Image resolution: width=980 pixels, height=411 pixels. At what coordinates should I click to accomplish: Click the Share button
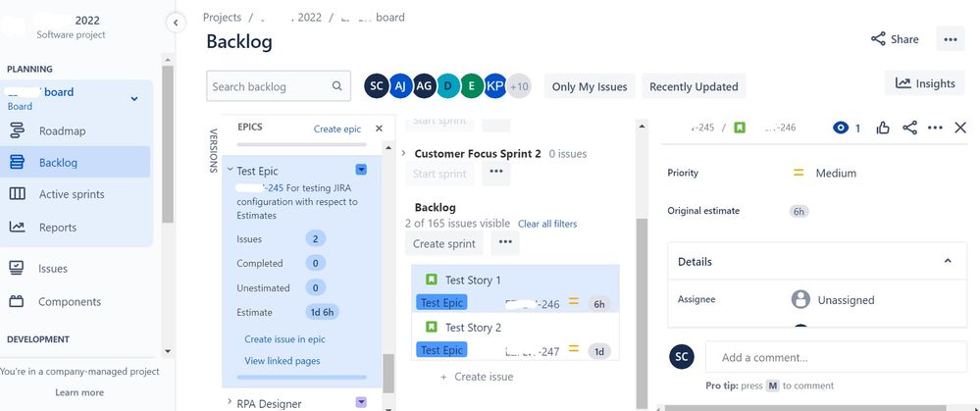(895, 39)
